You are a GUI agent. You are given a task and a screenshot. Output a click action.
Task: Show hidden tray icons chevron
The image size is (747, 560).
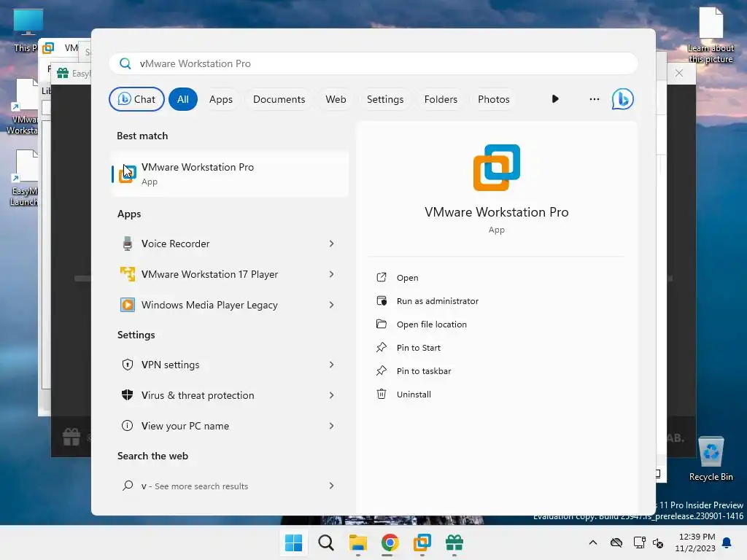(592, 542)
